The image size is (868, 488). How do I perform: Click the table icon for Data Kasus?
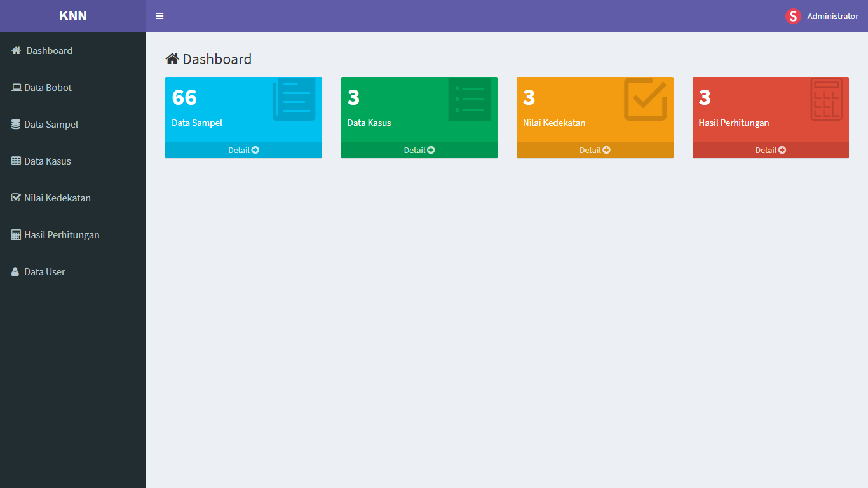(17, 161)
